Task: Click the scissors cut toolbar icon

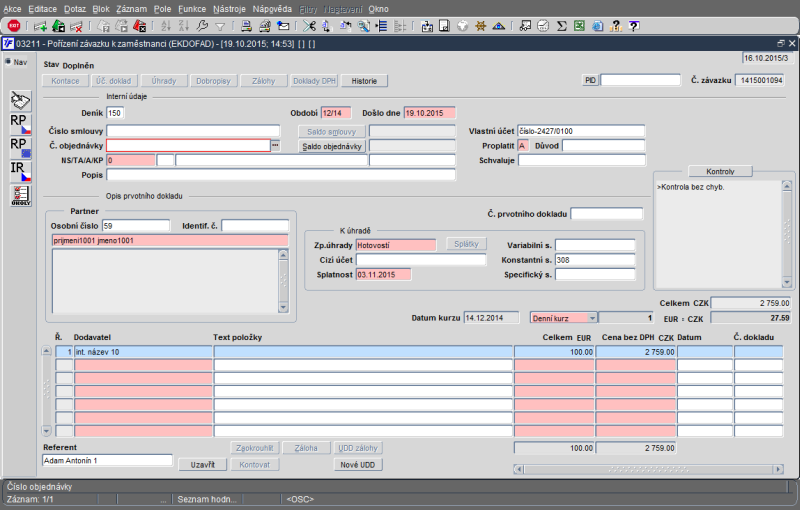Action: pyautogui.click(x=309, y=25)
